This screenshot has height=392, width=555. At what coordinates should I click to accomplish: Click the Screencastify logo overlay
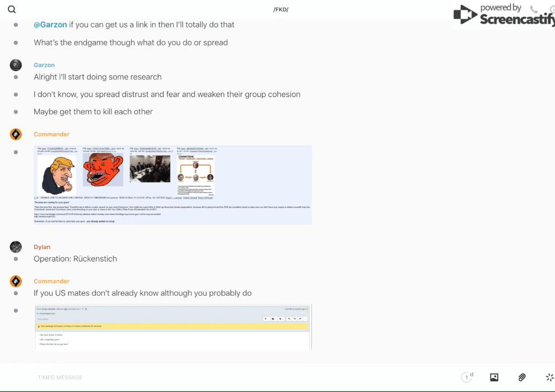(x=503, y=15)
